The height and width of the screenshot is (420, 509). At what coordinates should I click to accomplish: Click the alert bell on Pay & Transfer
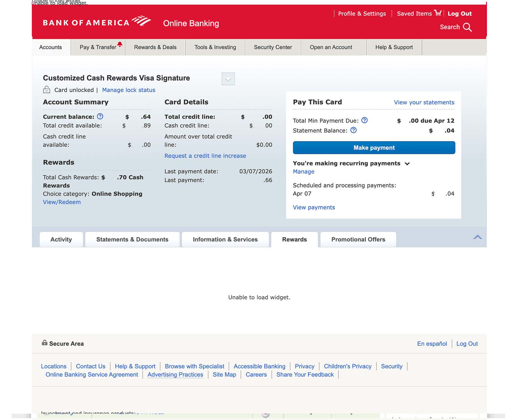pos(120,44)
